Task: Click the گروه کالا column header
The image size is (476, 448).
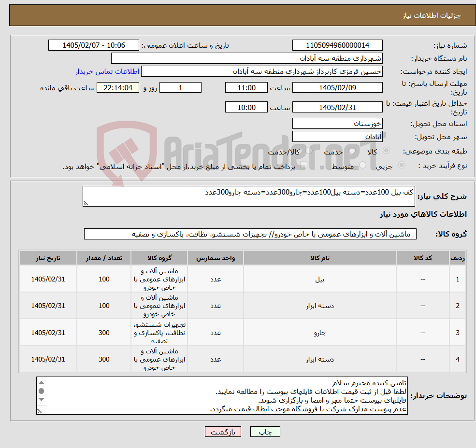Action: 159,258
